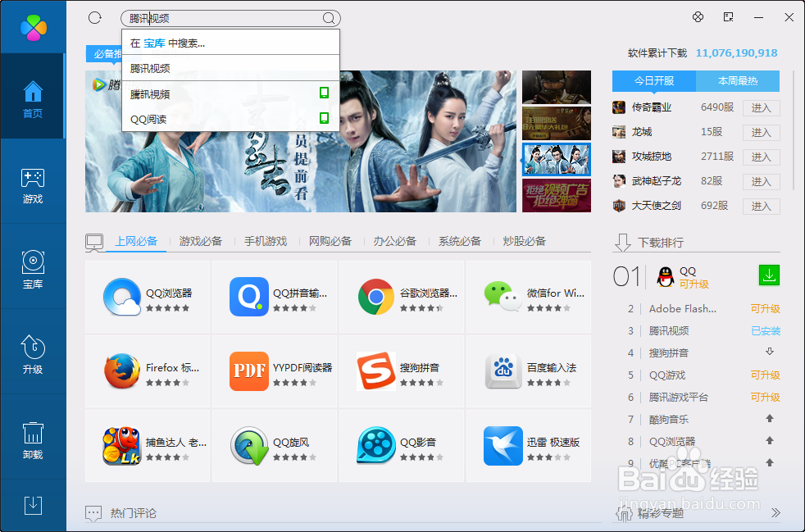Select the 网购必备 category tab
Viewport: 805px width, 532px height.
(330, 241)
